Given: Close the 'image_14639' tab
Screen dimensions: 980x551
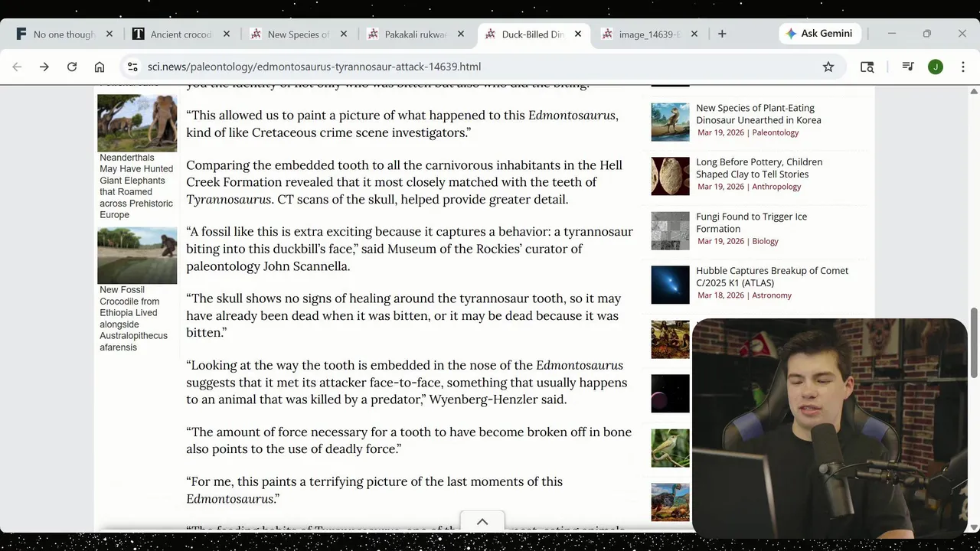Looking at the screenshot, I should click(x=694, y=34).
